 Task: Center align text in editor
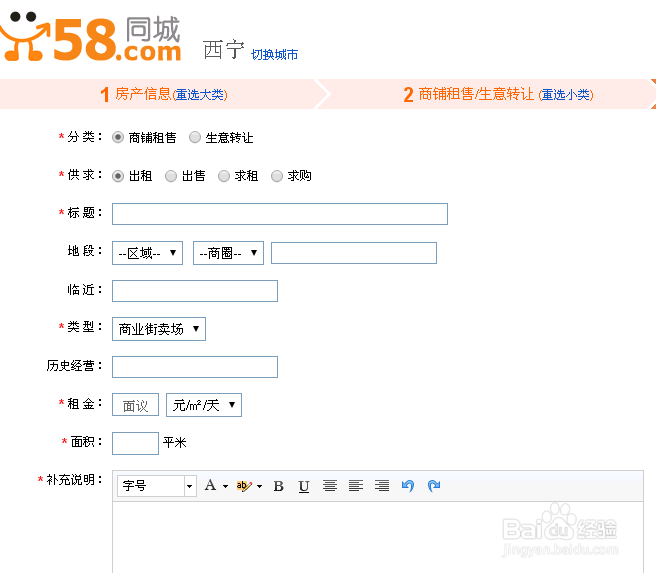[330, 486]
